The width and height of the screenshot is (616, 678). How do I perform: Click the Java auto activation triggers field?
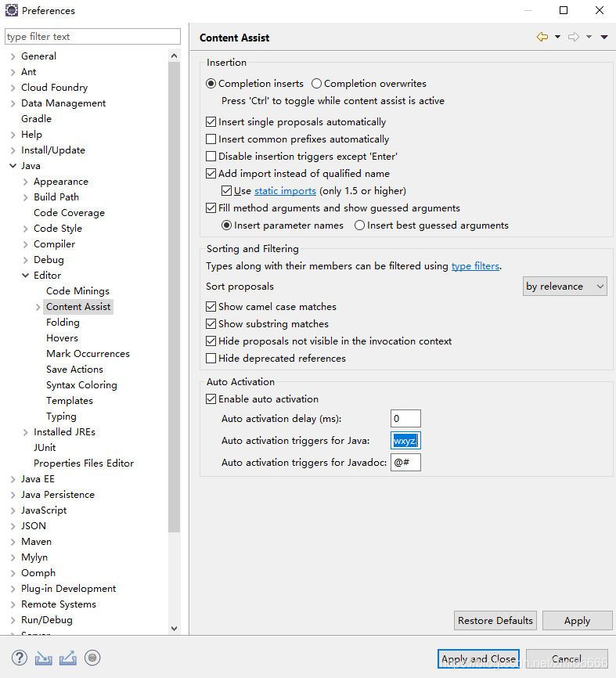[405, 441]
